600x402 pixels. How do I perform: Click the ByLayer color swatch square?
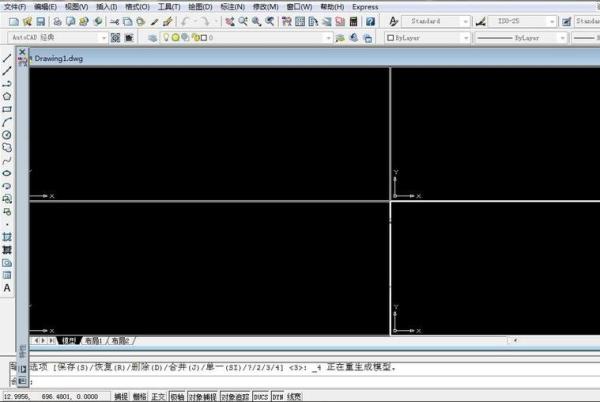(390, 38)
